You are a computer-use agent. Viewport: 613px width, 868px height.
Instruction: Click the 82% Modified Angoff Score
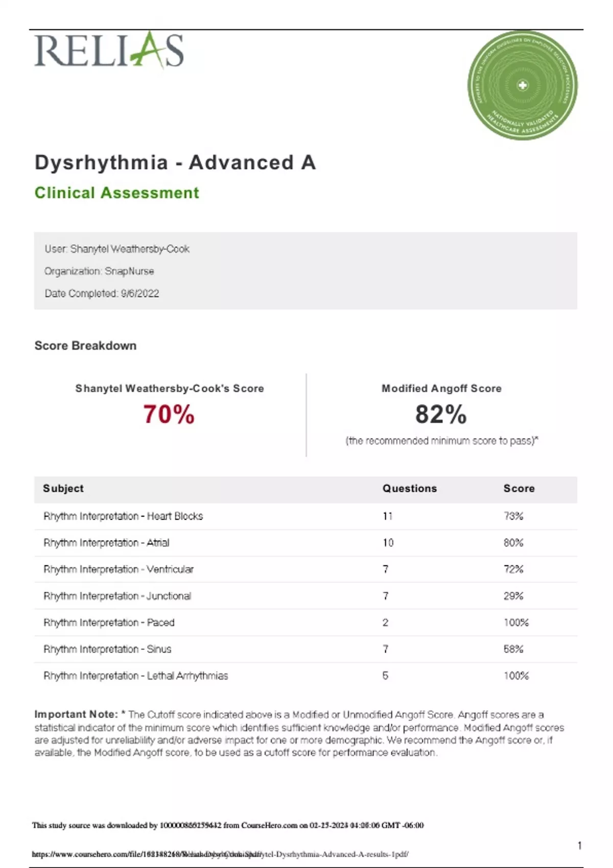(441, 414)
